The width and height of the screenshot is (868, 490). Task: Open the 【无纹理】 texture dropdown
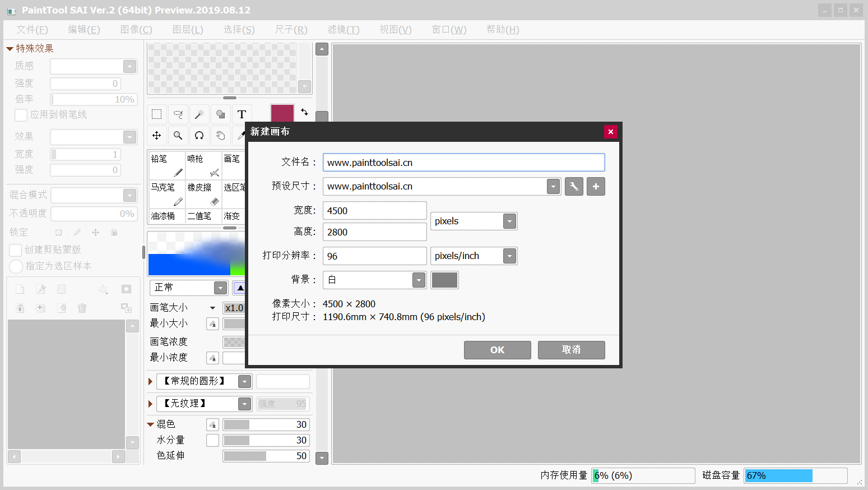pos(244,404)
